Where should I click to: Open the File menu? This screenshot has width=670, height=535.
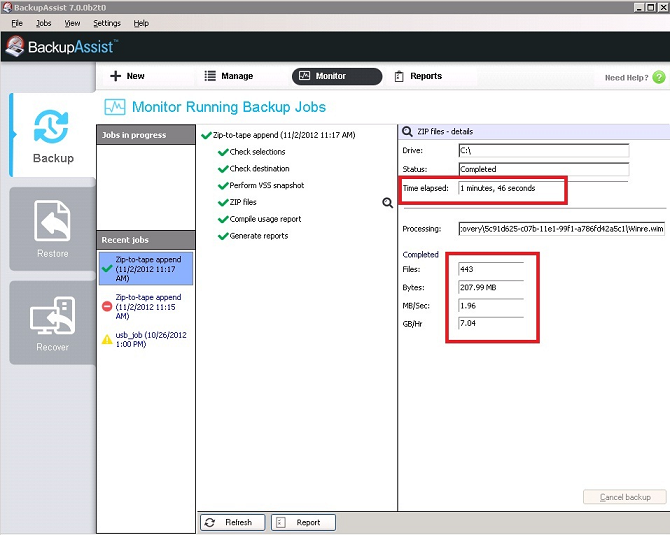point(17,23)
